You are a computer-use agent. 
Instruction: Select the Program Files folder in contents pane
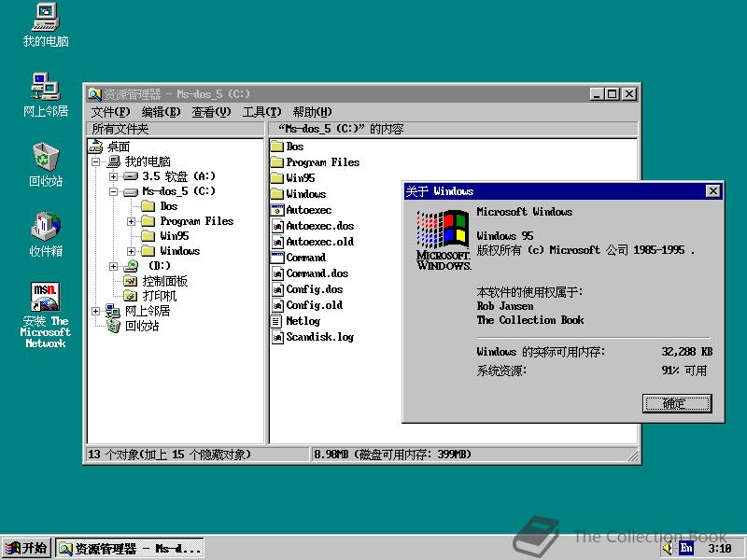(x=277, y=161)
